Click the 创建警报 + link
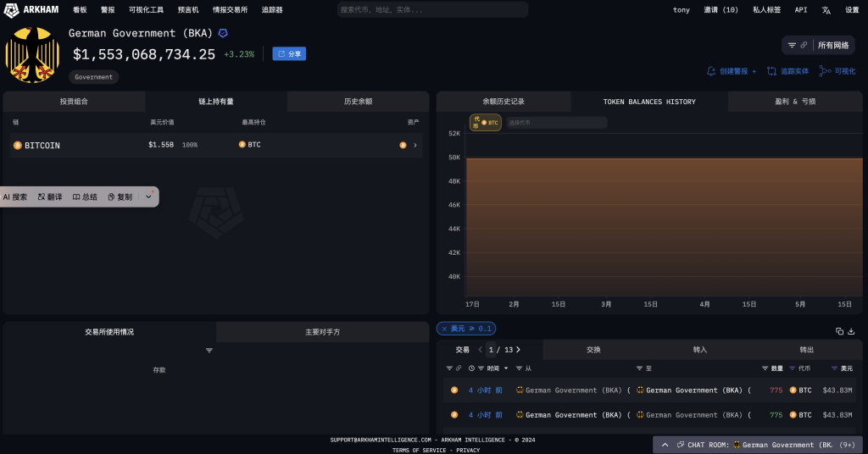The image size is (868, 454). tap(732, 71)
